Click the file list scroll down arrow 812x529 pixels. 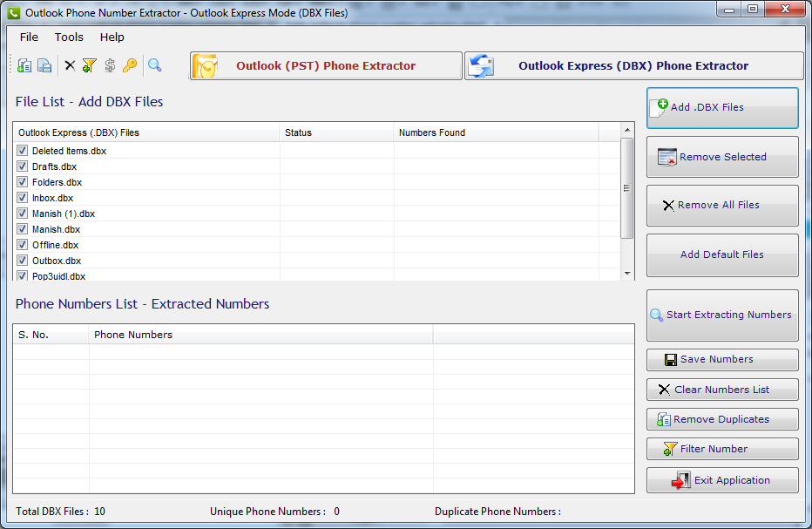coord(627,274)
